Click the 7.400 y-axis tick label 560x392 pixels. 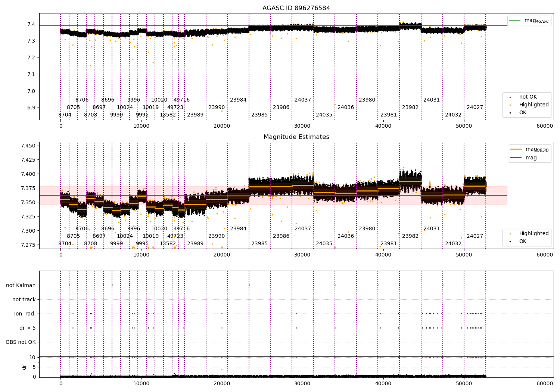point(28,174)
